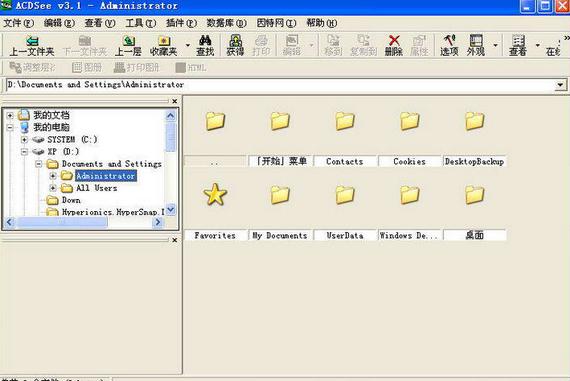The width and height of the screenshot is (570, 381).
Task: Click tree horizontal scroll left arrow
Action: [9, 222]
